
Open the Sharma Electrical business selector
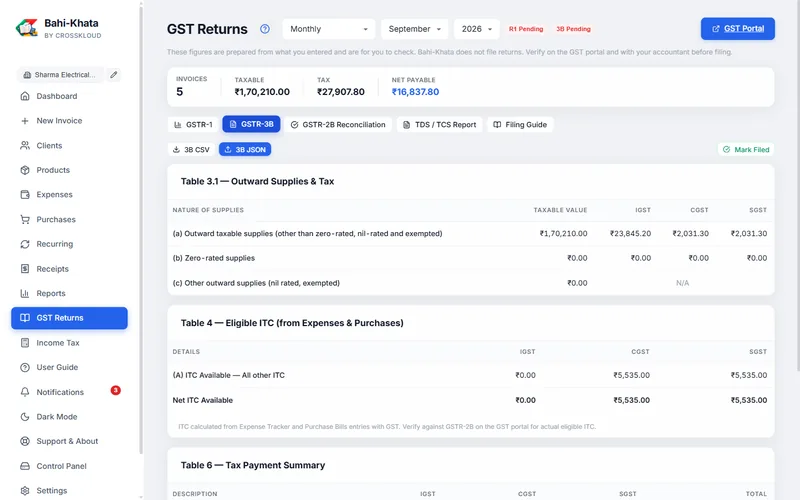pos(60,74)
